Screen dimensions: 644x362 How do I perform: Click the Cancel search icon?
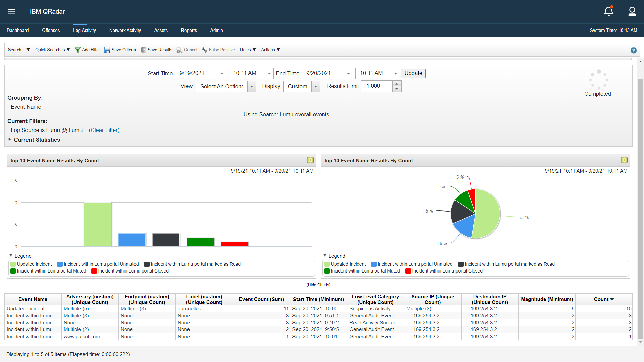[179, 50]
